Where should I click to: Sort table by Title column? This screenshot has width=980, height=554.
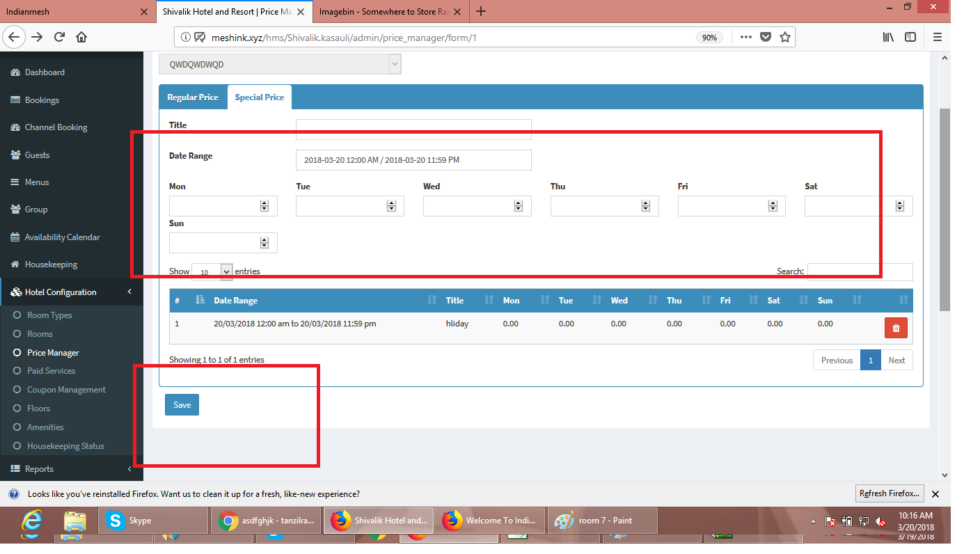(x=468, y=301)
